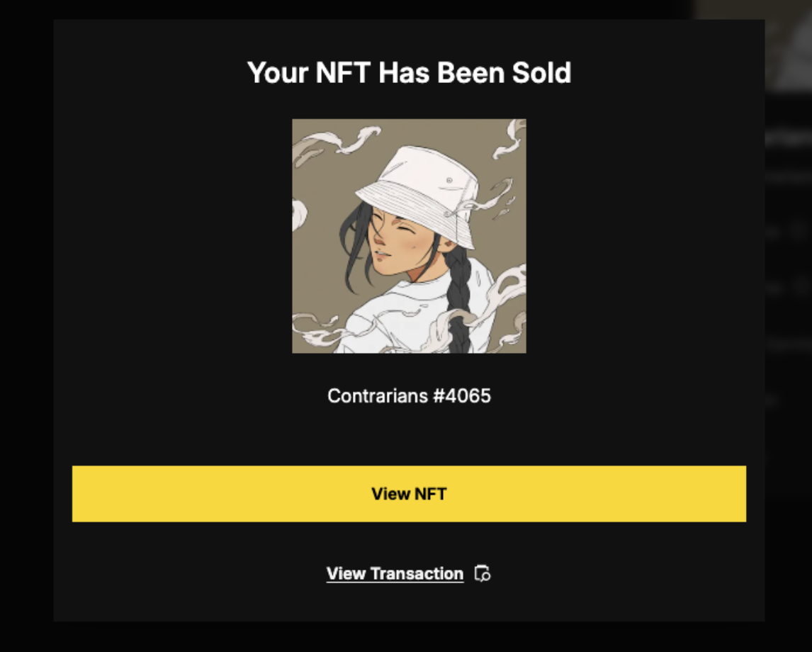This screenshot has height=652, width=812.
Task: Select the Contrarians #4065 name label
Action: tap(409, 395)
